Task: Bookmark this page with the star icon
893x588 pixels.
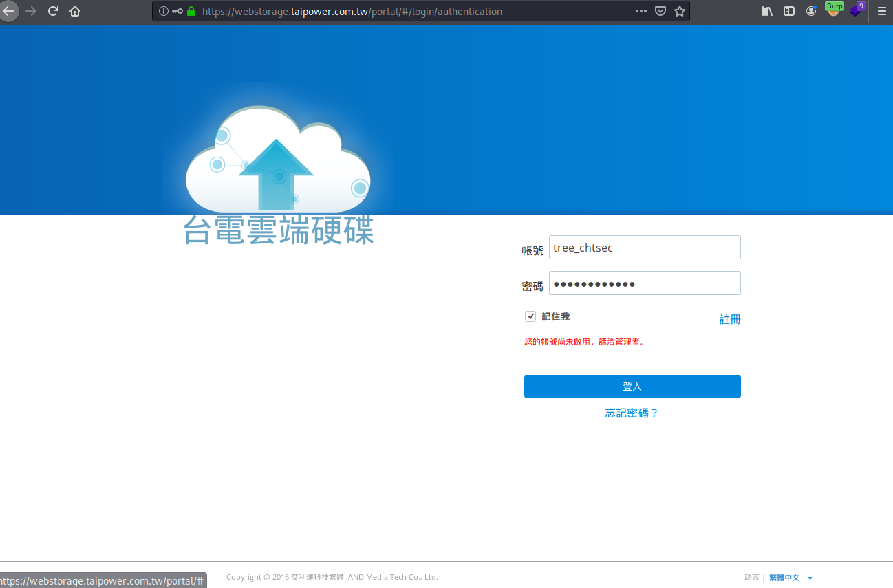Action: (680, 11)
